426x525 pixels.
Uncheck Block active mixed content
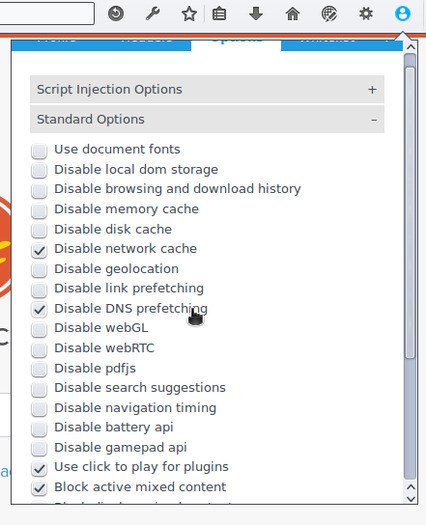[39, 488]
